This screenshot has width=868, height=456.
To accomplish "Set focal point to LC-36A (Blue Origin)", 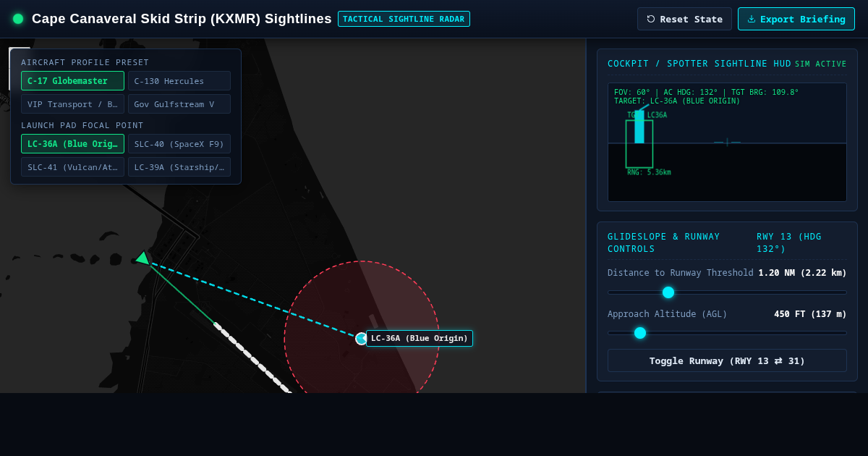I will 72,144.
